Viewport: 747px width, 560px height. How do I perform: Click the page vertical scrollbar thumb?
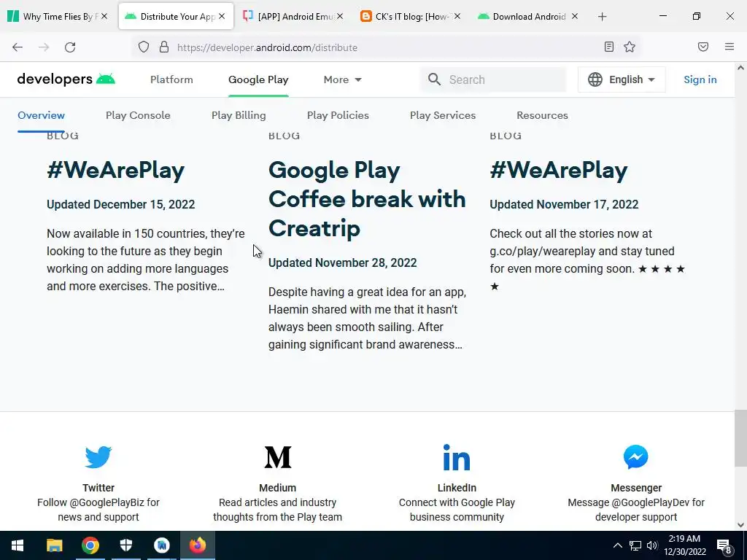(x=740, y=438)
